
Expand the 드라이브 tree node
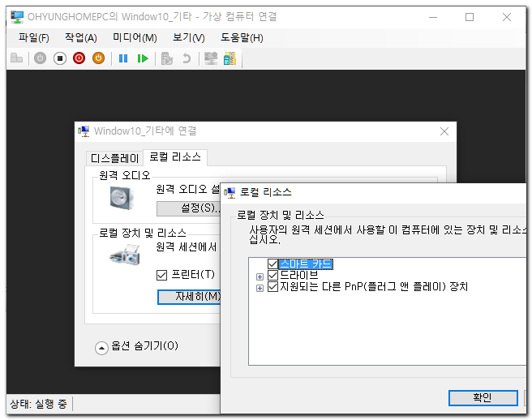[x=260, y=276]
